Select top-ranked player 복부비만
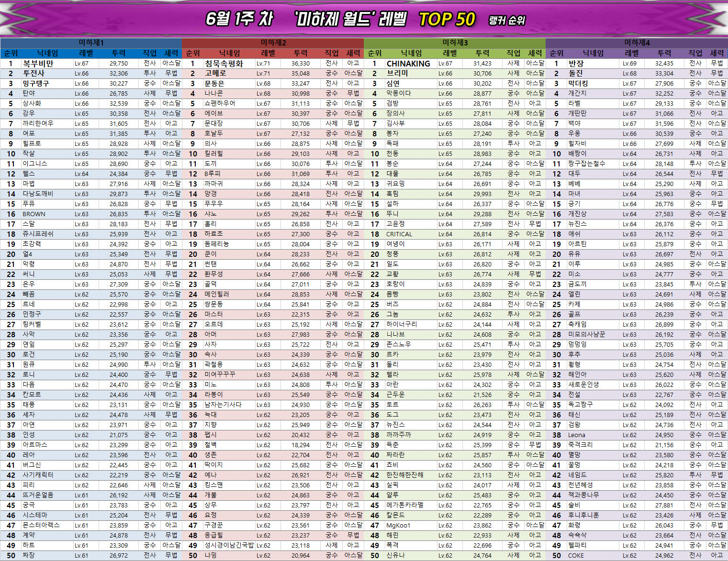Screen dimensions: 728x561 point(38,64)
